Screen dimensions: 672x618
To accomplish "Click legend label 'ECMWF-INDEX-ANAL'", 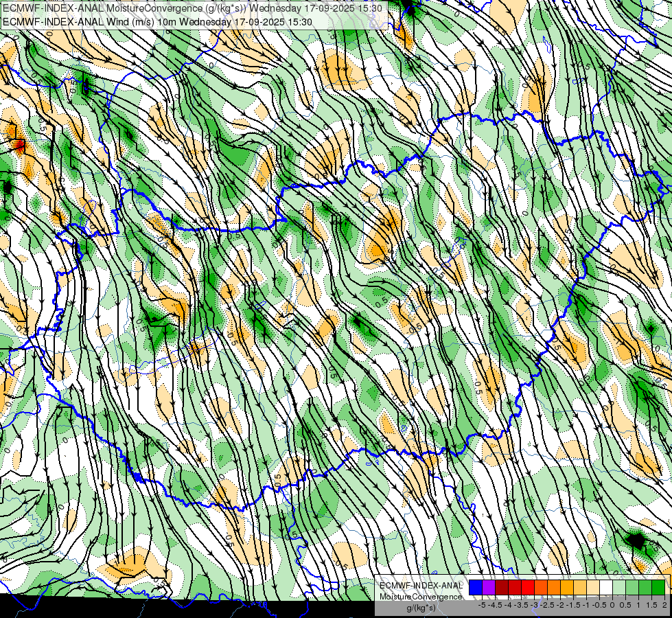I will tap(421, 586).
